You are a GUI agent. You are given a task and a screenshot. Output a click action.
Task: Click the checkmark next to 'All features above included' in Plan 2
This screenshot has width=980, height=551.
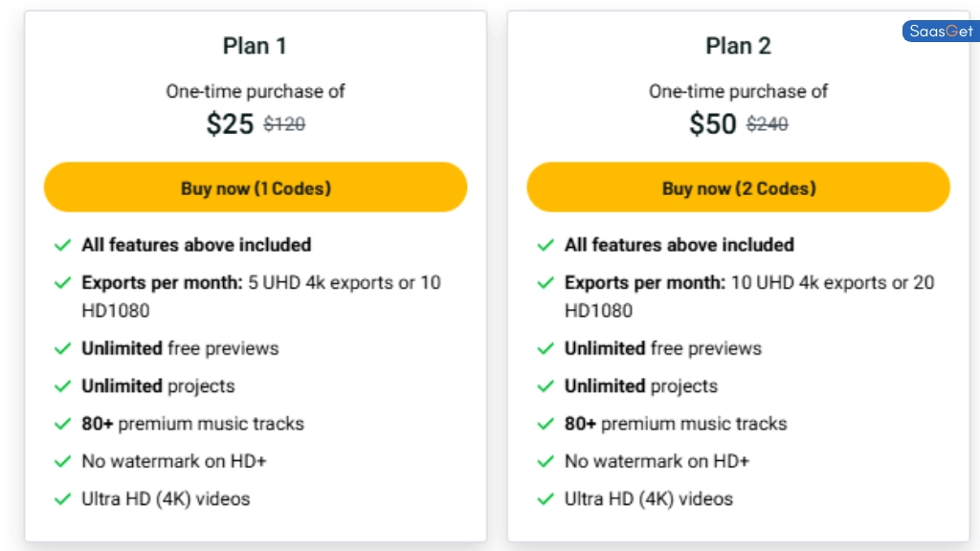(546, 245)
